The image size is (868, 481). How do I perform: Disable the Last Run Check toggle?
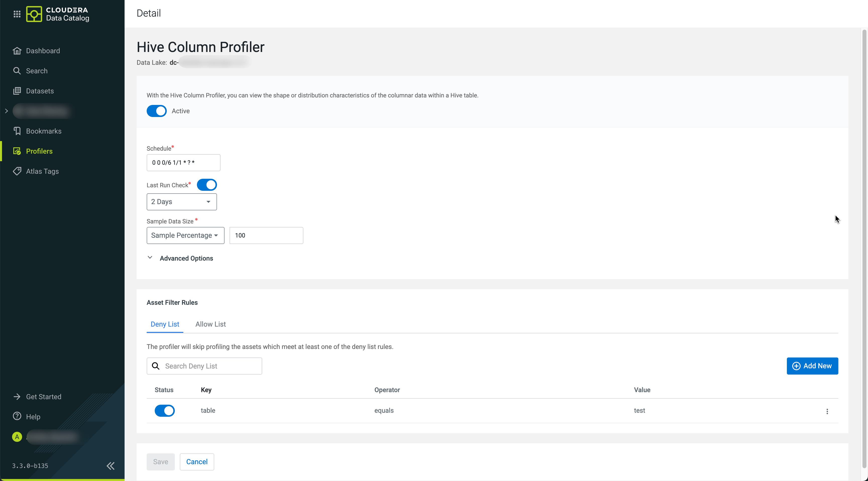[x=206, y=185]
